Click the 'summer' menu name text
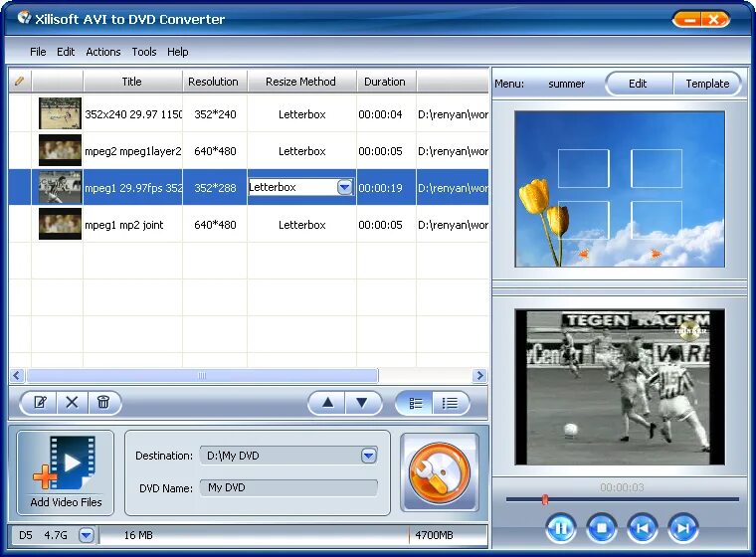This screenshot has width=756, height=557. click(x=567, y=84)
